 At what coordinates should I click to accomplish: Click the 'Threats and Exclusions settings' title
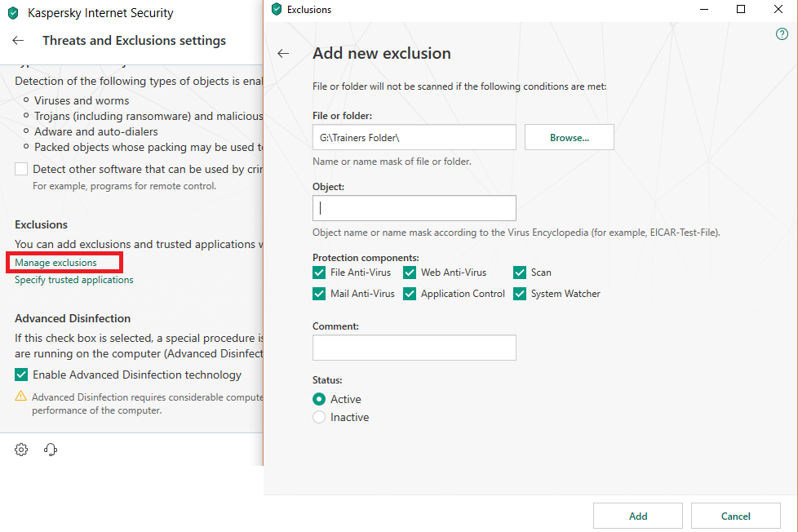[x=135, y=41]
